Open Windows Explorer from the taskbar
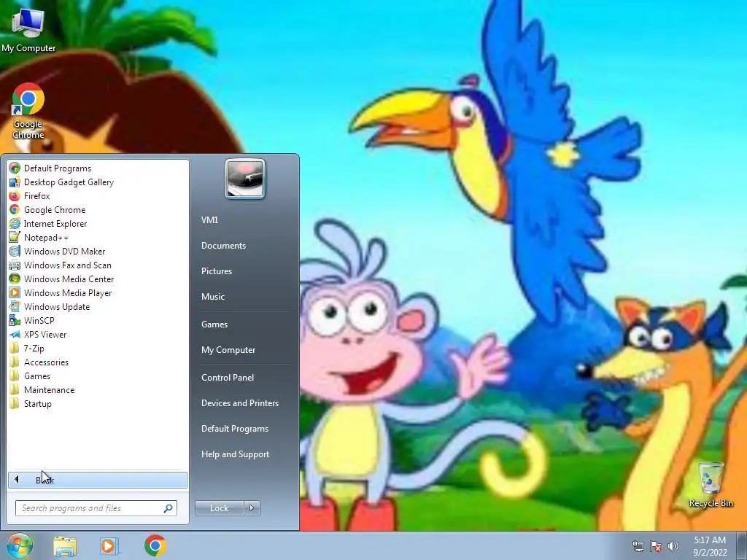 65,546
